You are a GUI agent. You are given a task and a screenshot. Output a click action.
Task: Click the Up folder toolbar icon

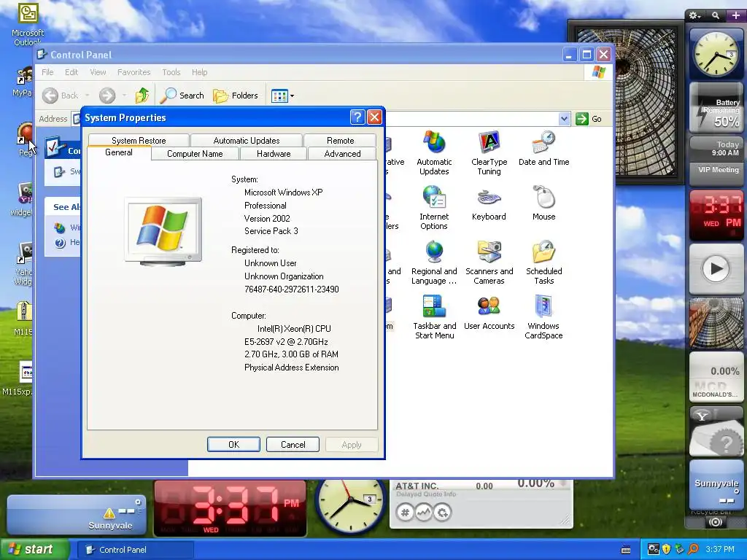click(x=142, y=96)
